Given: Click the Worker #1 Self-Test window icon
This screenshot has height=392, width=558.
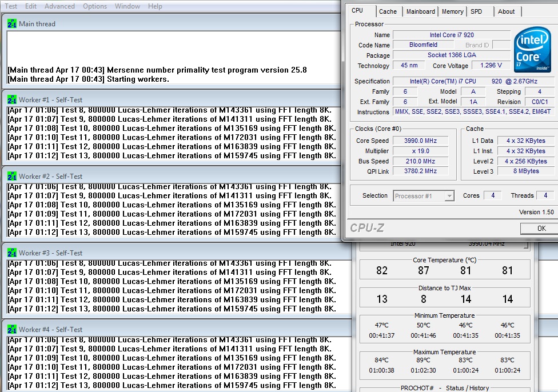Looking at the screenshot, I should point(12,100).
